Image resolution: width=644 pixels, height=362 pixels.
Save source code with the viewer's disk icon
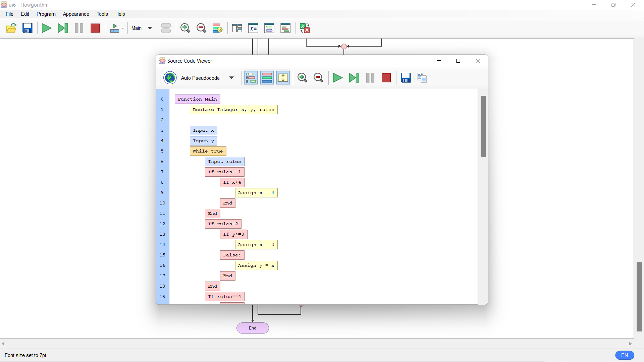(406, 78)
